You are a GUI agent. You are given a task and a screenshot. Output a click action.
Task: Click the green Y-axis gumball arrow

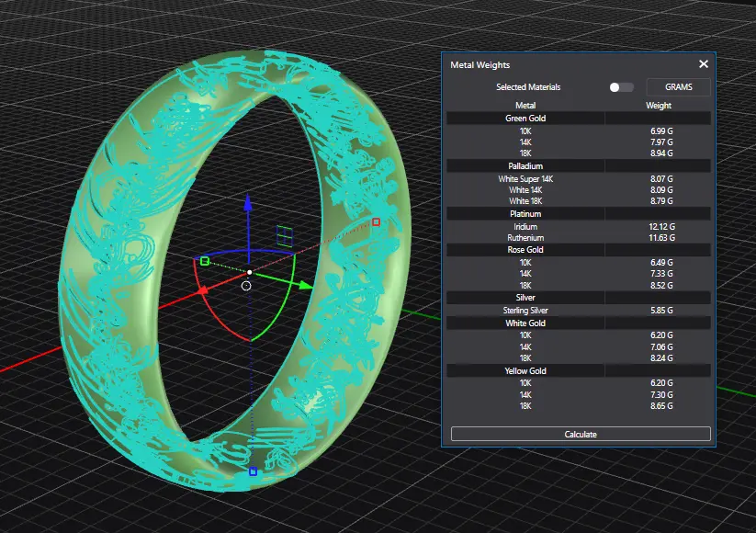click(304, 285)
